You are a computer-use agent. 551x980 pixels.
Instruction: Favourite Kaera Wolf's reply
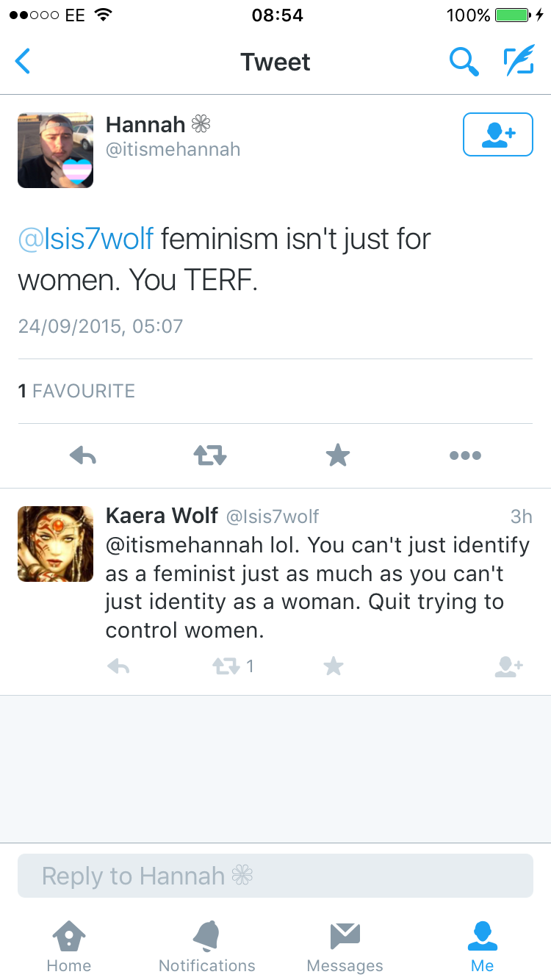point(334,666)
